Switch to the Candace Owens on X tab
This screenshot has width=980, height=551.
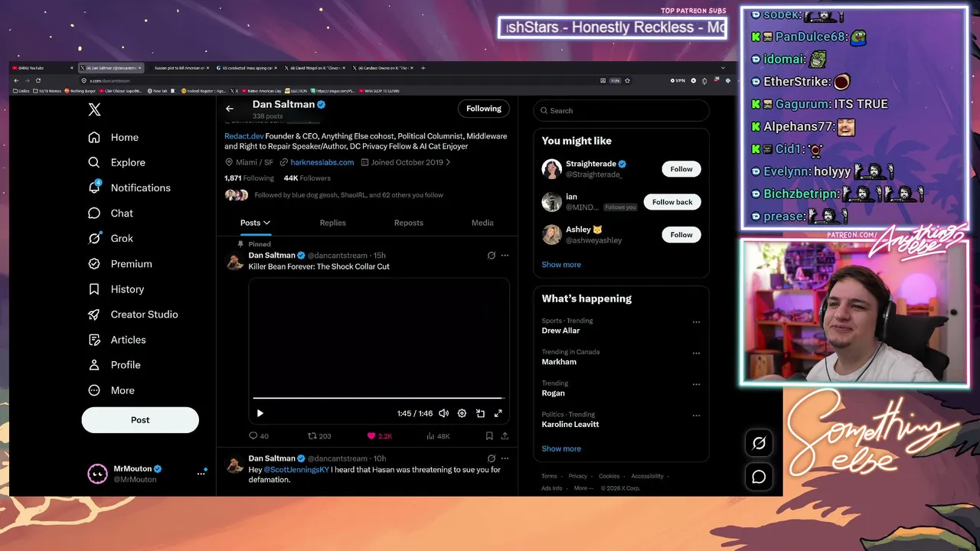click(382, 68)
